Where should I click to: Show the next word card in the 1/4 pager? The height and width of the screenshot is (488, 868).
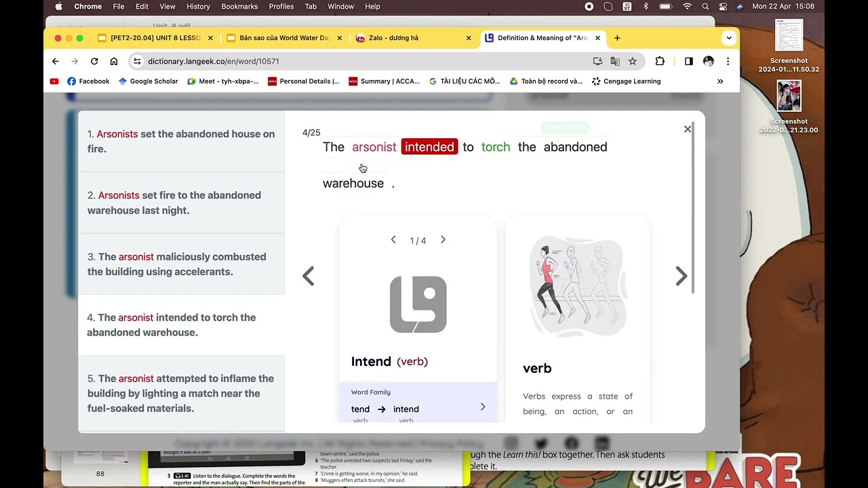coord(443,240)
